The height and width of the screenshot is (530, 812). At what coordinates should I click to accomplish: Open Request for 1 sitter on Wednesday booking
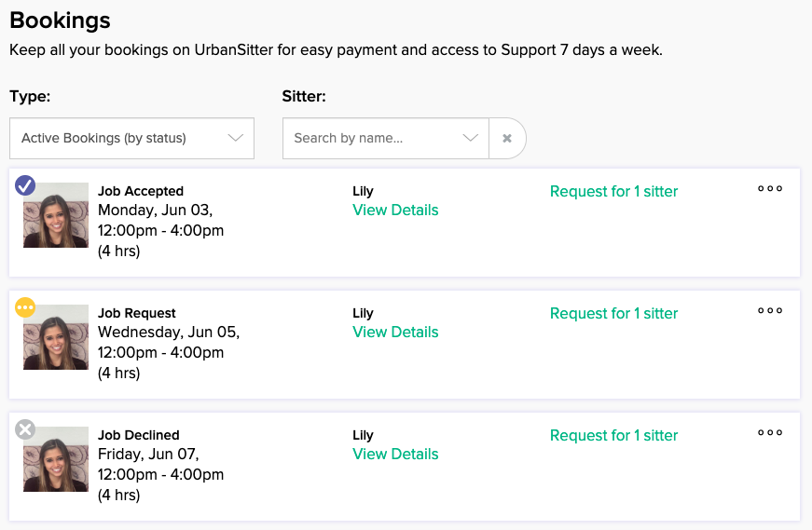(613, 314)
